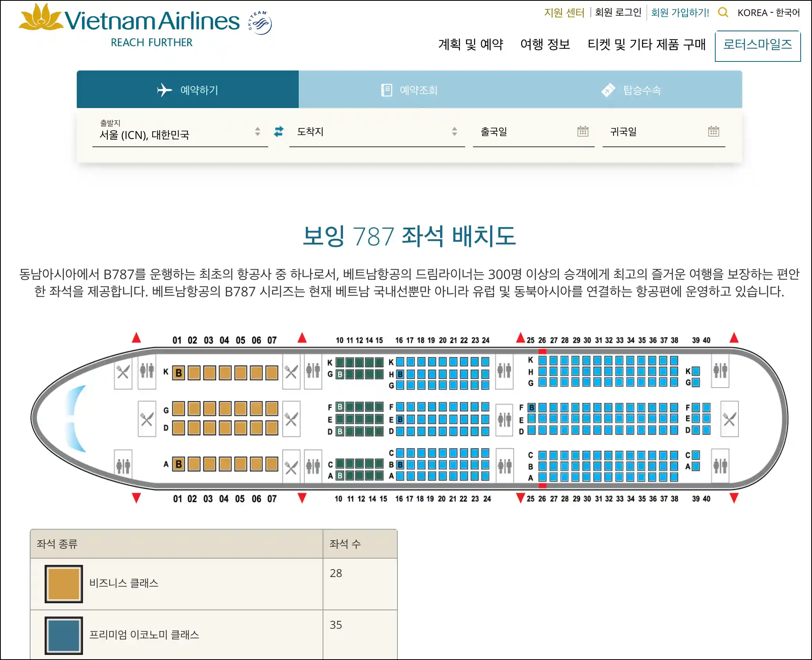Screen dimensions: 812x660
Task: Click airplane icon in 예약하기 tab
Action: pyautogui.click(x=164, y=90)
